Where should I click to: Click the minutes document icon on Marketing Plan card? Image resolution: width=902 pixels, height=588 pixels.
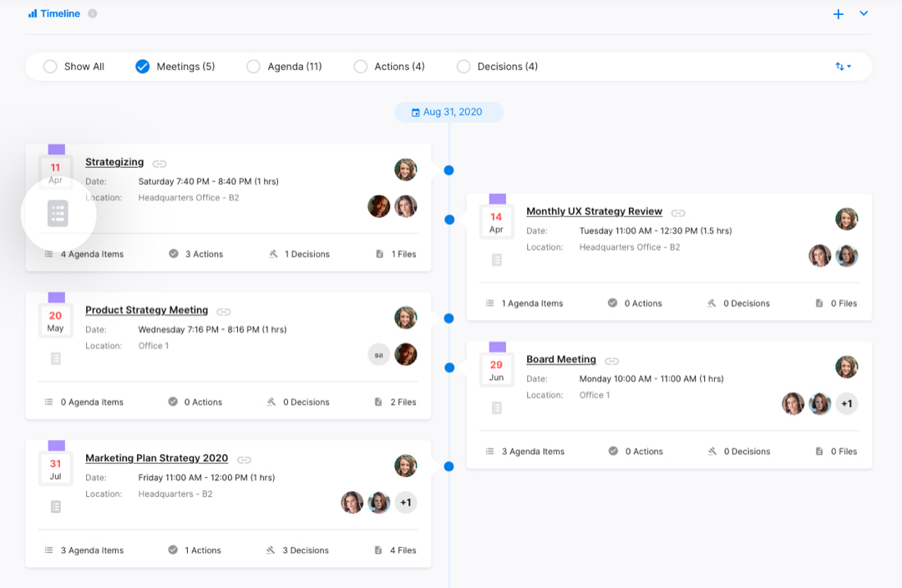(56, 507)
